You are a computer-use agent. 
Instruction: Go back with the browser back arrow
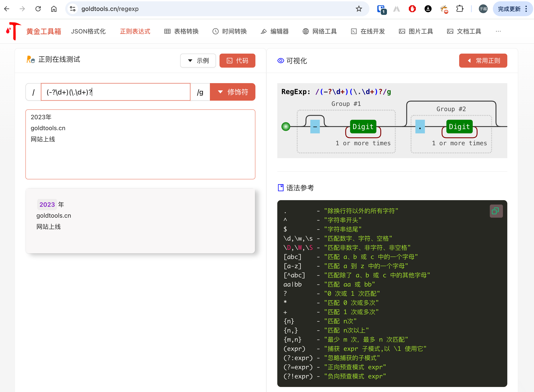tap(7, 9)
